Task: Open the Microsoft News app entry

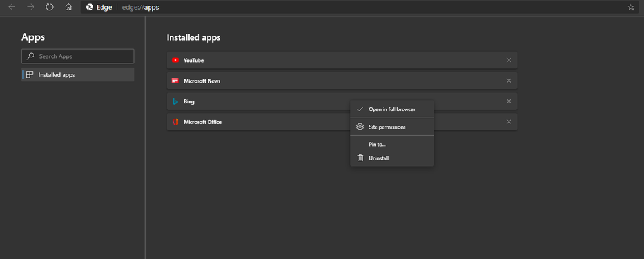Action: [342, 81]
